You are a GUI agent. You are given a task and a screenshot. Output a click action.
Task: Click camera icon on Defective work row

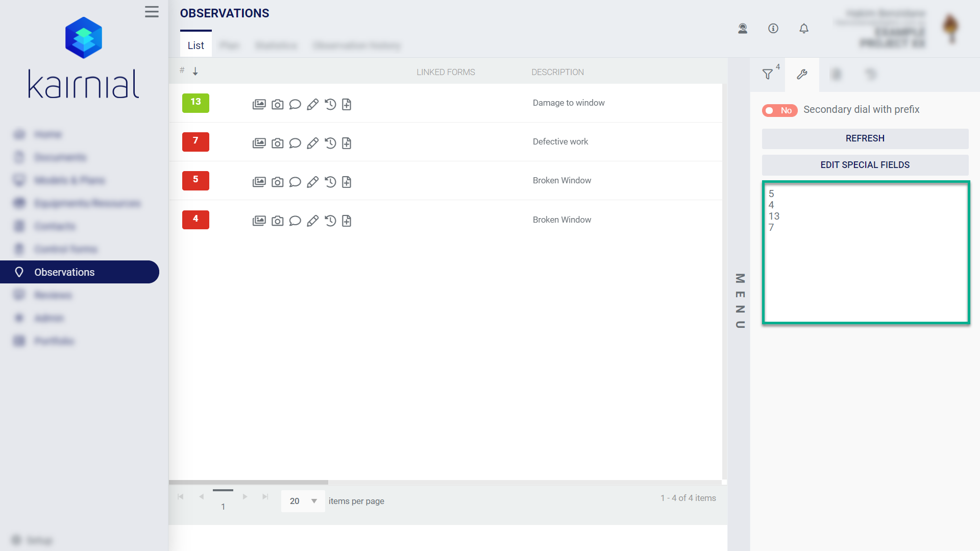[277, 143]
